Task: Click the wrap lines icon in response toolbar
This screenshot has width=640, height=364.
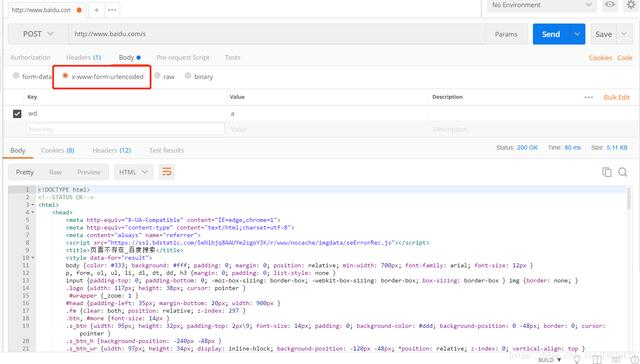Action: pyautogui.click(x=167, y=172)
